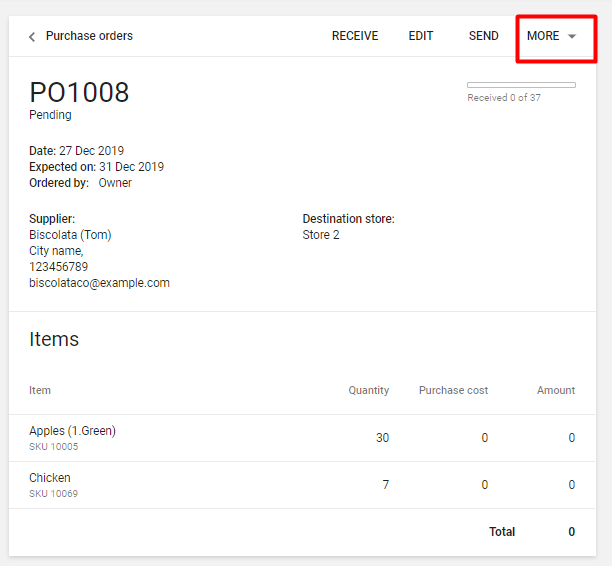Click the Amount column header
This screenshot has width=612, height=566.
[555, 390]
